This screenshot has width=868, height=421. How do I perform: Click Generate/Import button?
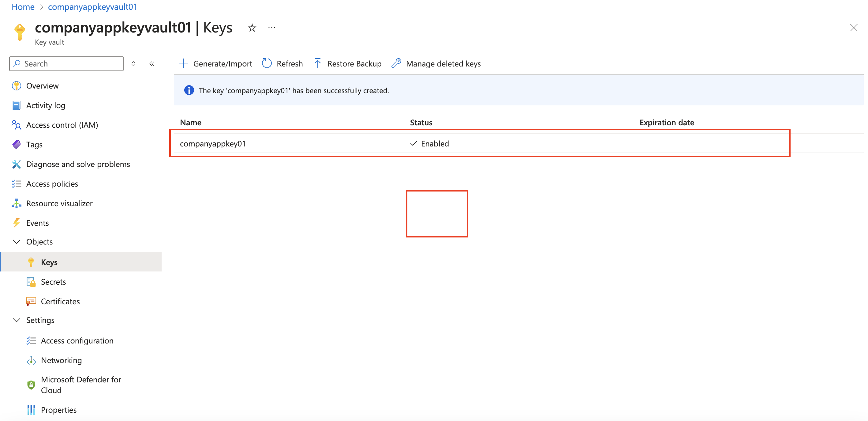tap(216, 64)
